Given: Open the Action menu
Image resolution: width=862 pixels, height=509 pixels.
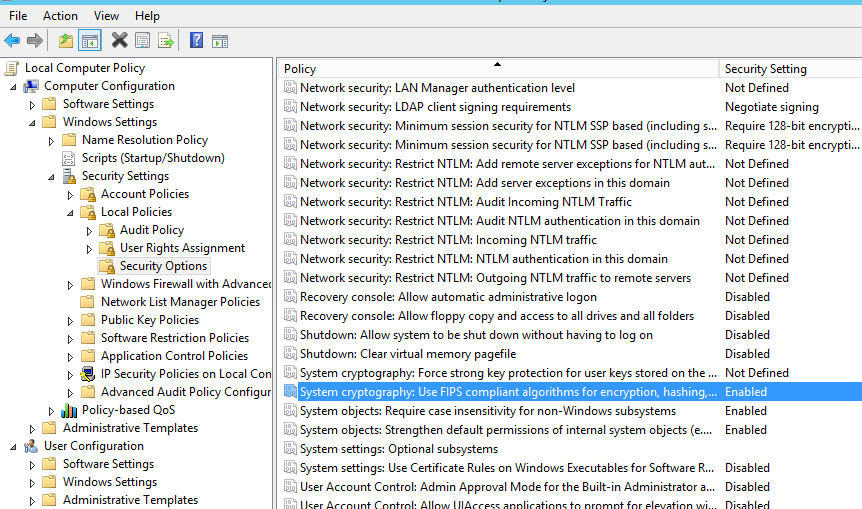Looking at the screenshot, I should tap(60, 16).
